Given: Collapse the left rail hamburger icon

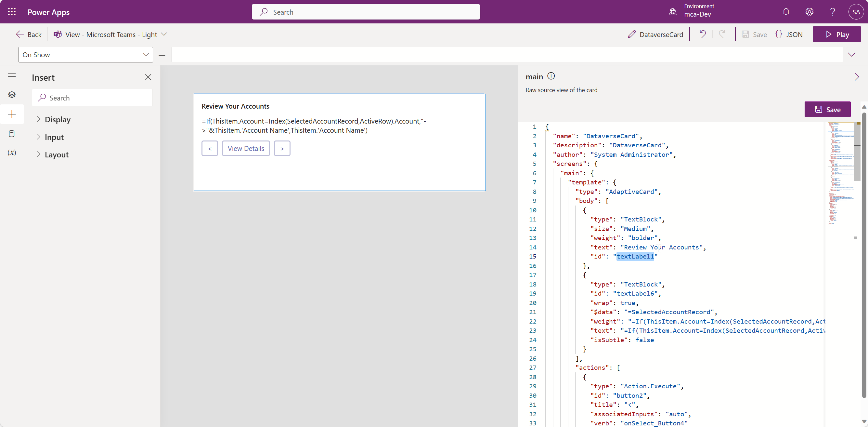Looking at the screenshot, I should 12,75.
